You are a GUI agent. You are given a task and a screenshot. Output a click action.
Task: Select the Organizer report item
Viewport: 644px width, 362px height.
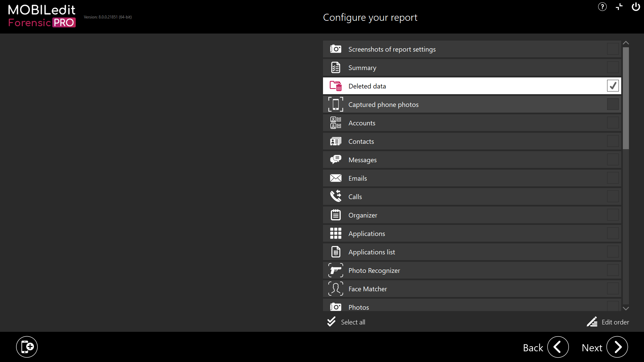coord(363,215)
